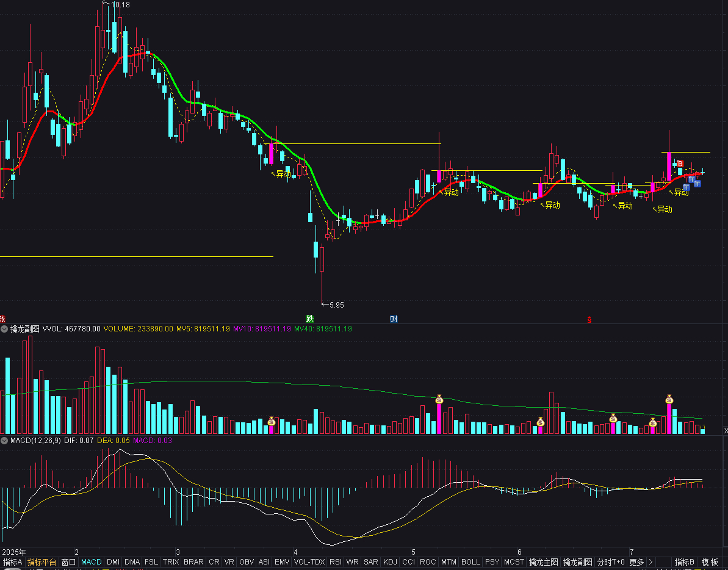Select the MACD indicator tab
Image resolution: width=728 pixels, height=570 pixels.
[x=92, y=561]
